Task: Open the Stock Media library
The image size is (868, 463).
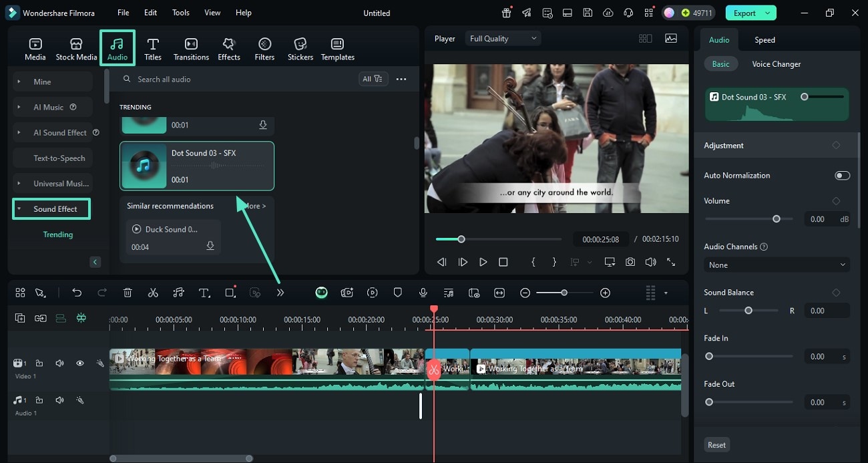Action: click(76, 49)
